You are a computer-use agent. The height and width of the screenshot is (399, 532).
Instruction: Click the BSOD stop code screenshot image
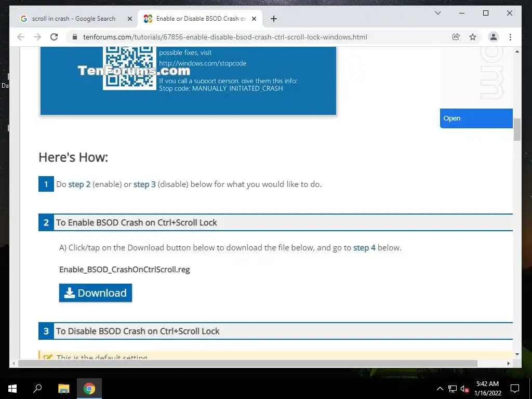point(188,81)
